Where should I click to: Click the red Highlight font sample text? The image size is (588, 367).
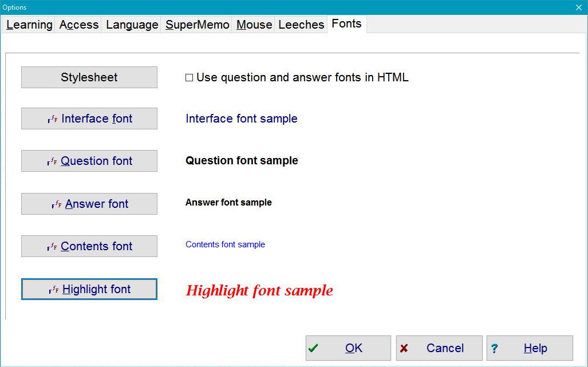point(259,290)
